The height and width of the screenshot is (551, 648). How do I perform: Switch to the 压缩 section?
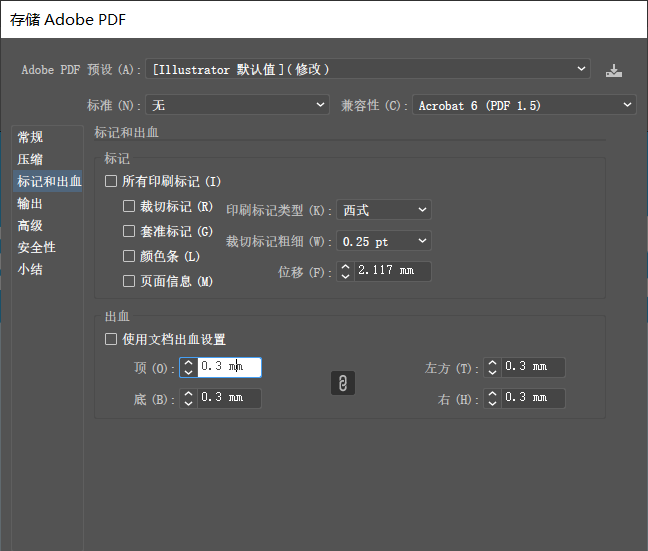48,159
